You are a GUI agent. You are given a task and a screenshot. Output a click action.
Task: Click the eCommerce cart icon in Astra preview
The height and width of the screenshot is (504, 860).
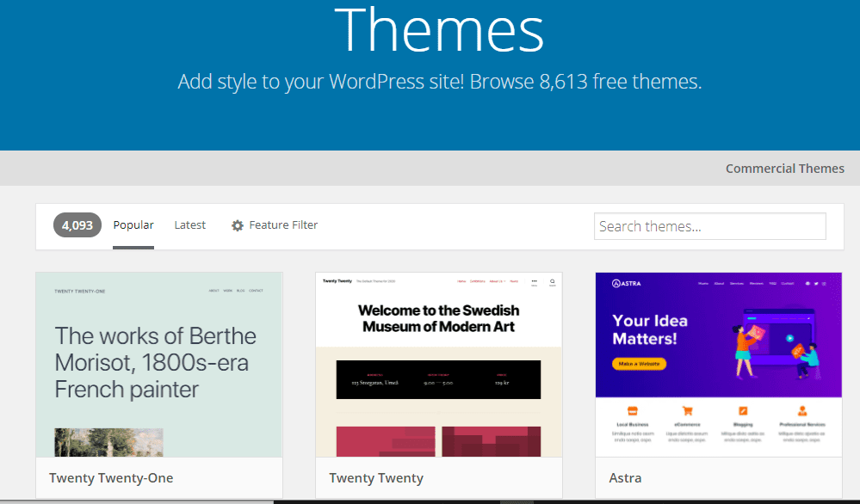(687, 411)
